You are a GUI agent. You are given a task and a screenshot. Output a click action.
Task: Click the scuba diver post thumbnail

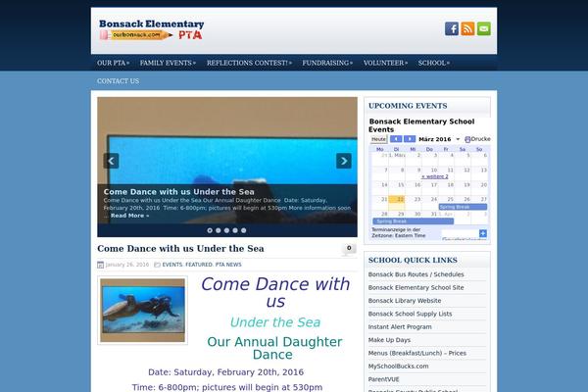coord(142,311)
